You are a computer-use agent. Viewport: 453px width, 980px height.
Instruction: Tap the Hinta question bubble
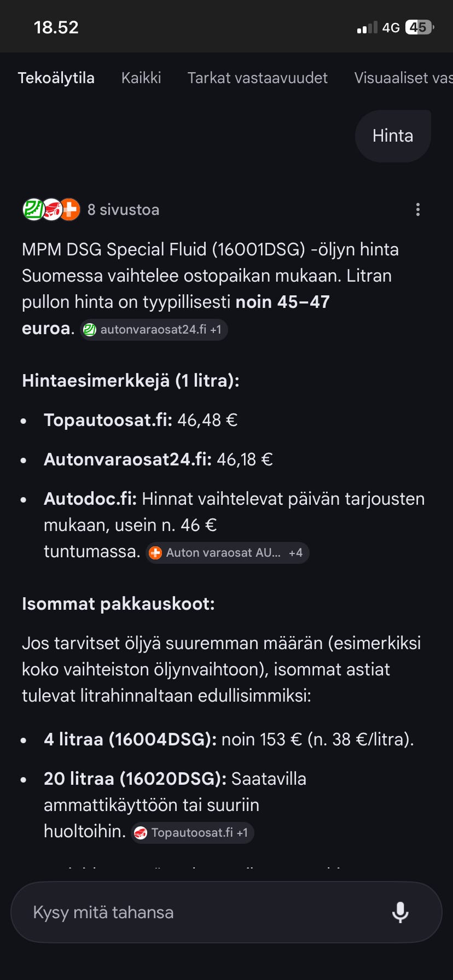click(x=393, y=136)
